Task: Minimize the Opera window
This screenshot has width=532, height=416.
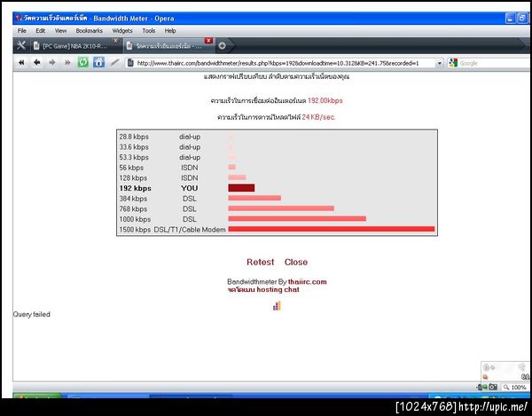Action: click(511, 18)
